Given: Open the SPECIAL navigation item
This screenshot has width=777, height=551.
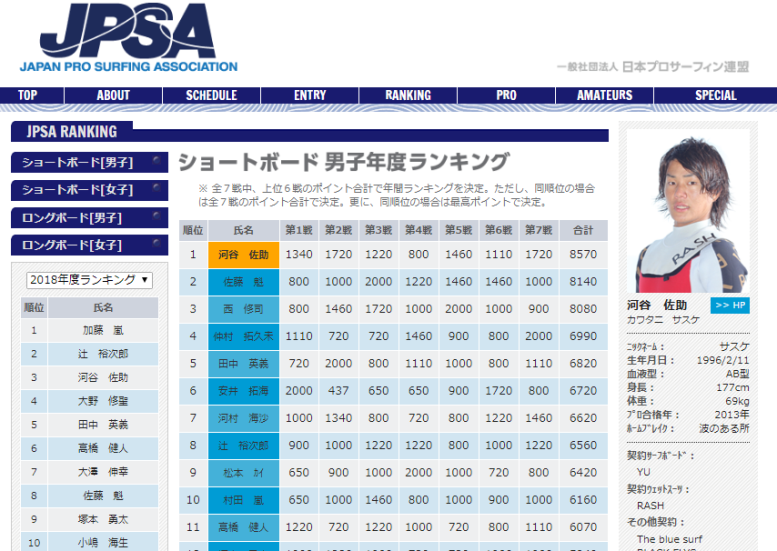Looking at the screenshot, I should point(715,96).
